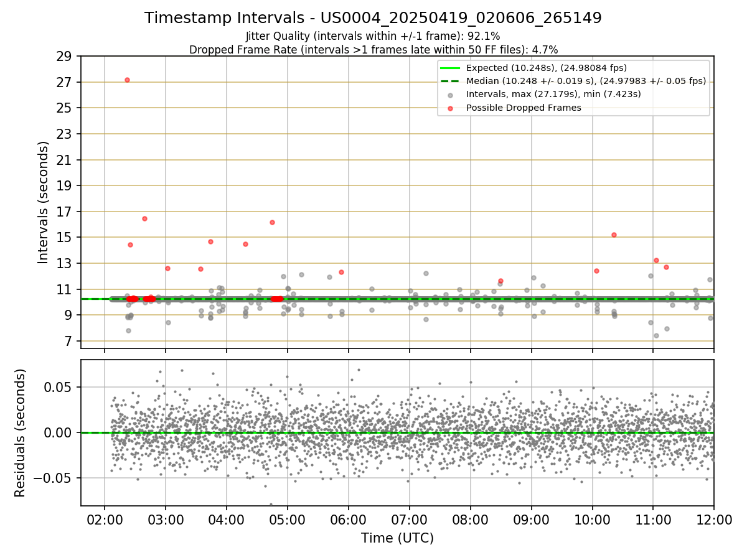Select legend entry 'Median (10.248 +/- 0.019 s)'
The height and width of the screenshot is (560, 747).
point(586,81)
